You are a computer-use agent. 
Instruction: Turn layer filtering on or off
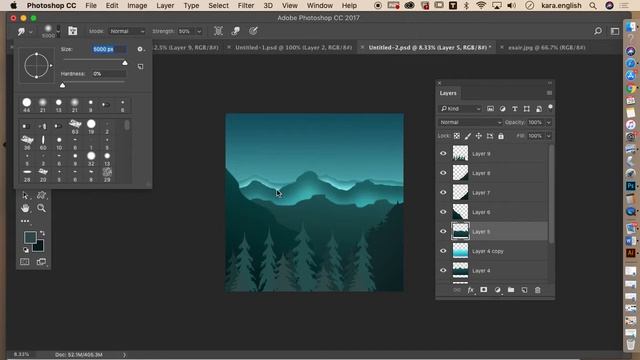click(550, 107)
